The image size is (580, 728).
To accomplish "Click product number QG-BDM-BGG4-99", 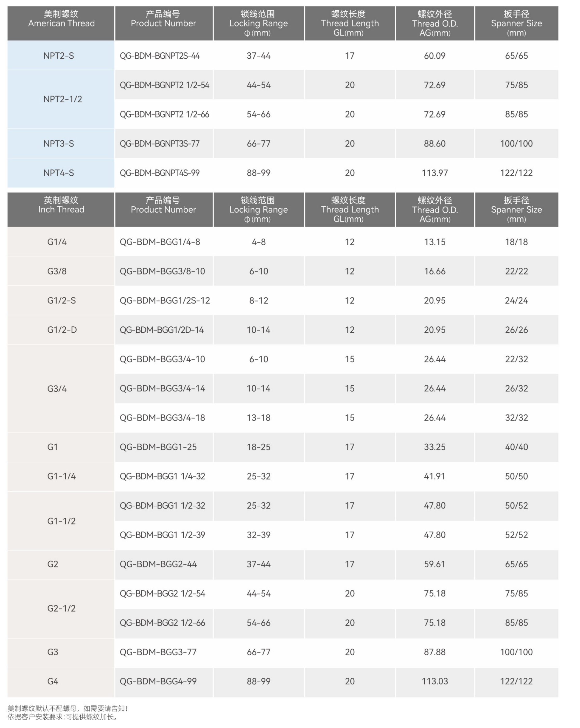I will click(x=158, y=681).
